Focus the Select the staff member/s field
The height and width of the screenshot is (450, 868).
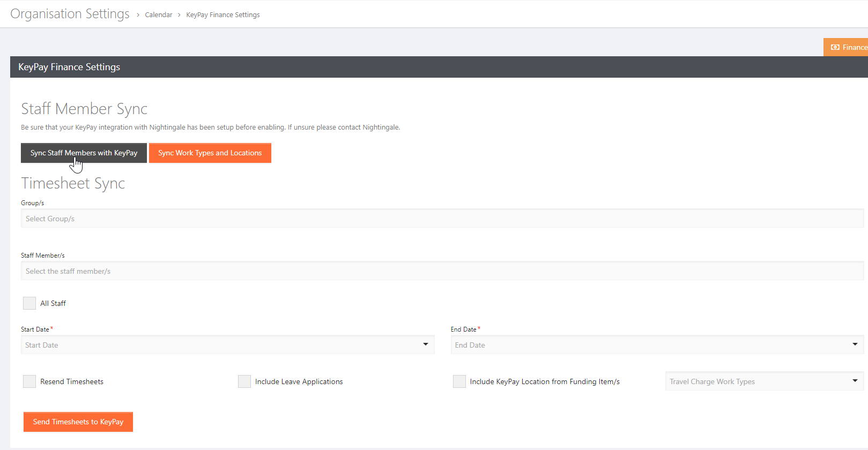(x=442, y=271)
